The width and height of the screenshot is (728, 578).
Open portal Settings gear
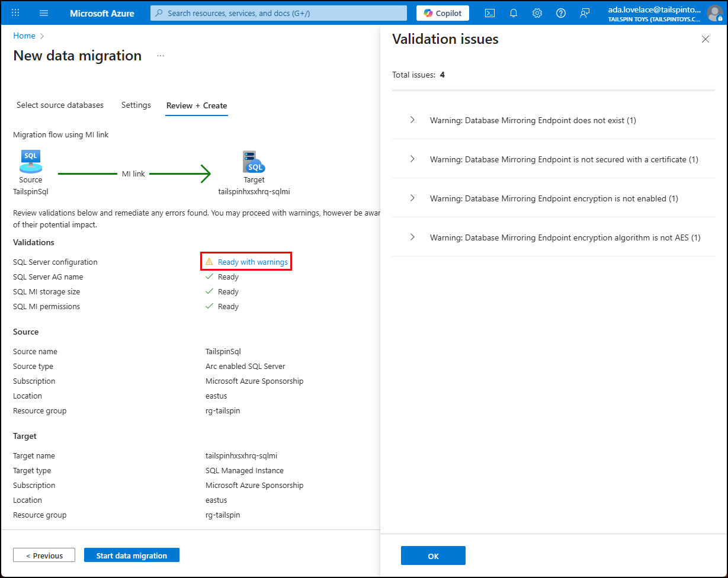click(537, 12)
